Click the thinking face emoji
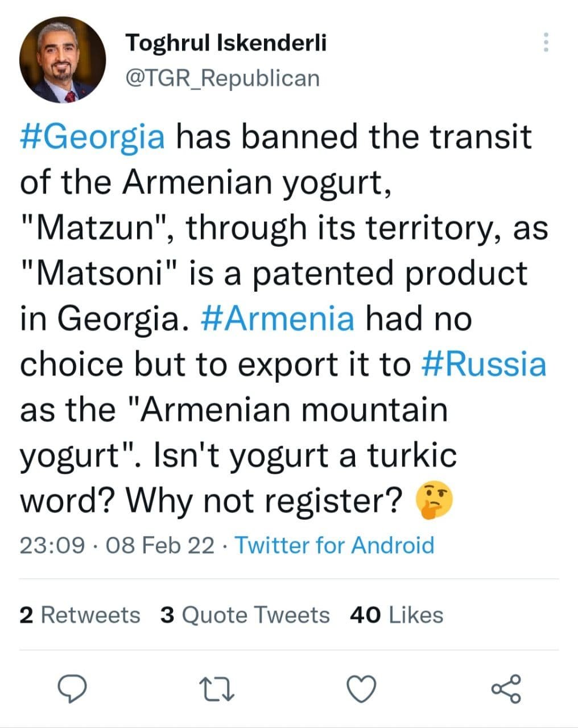 [435, 500]
